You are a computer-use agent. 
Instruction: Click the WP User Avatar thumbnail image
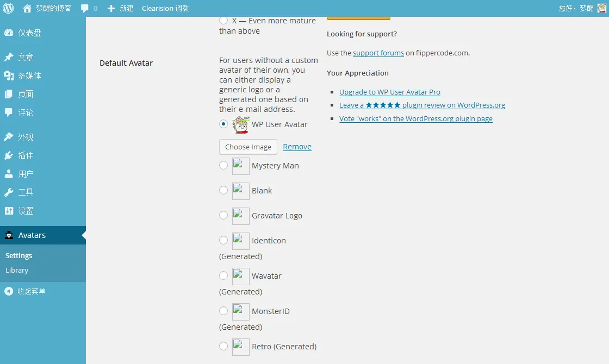240,124
